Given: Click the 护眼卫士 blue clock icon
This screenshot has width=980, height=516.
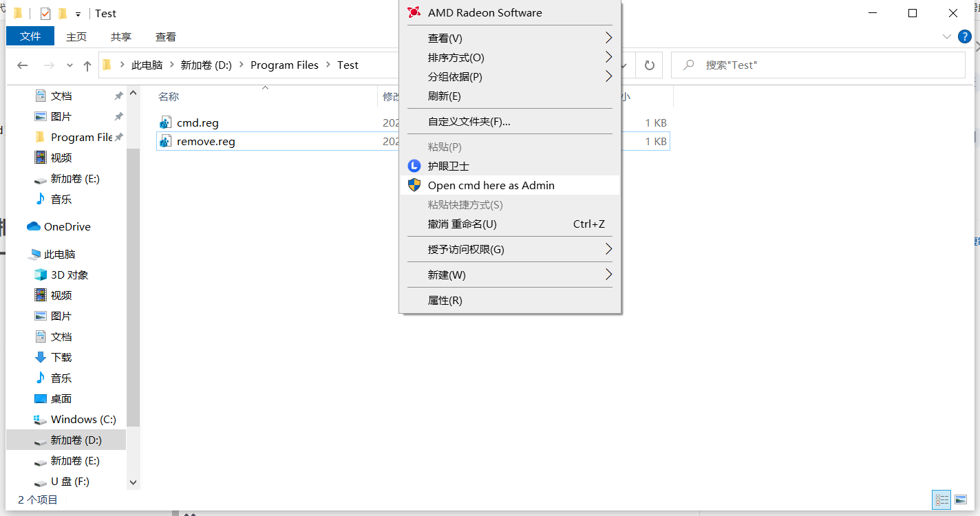Looking at the screenshot, I should click(414, 166).
